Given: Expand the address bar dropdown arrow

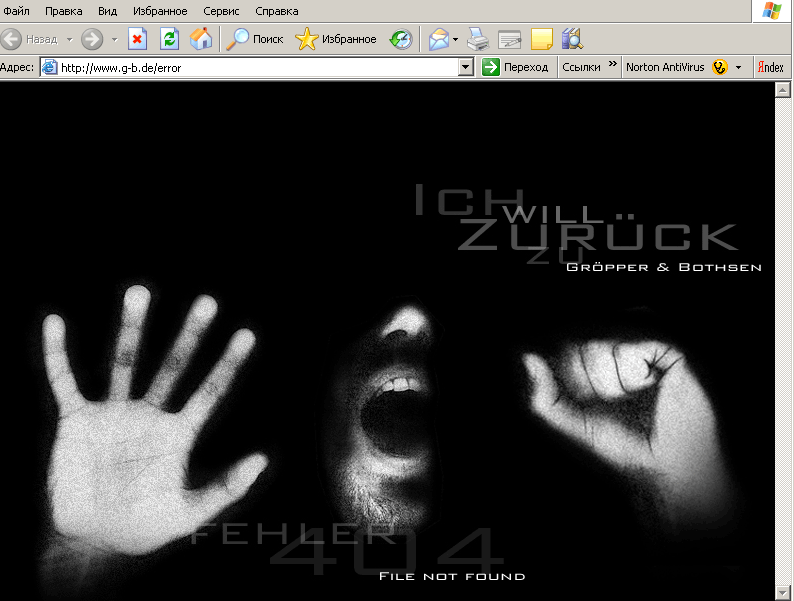Looking at the screenshot, I should coord(466,67).
